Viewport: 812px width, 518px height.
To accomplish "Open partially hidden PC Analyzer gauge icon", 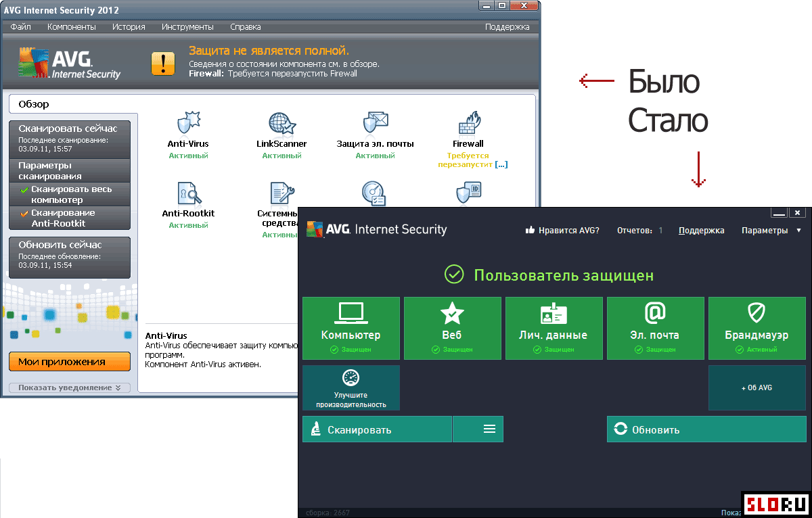I will point(374,193).
